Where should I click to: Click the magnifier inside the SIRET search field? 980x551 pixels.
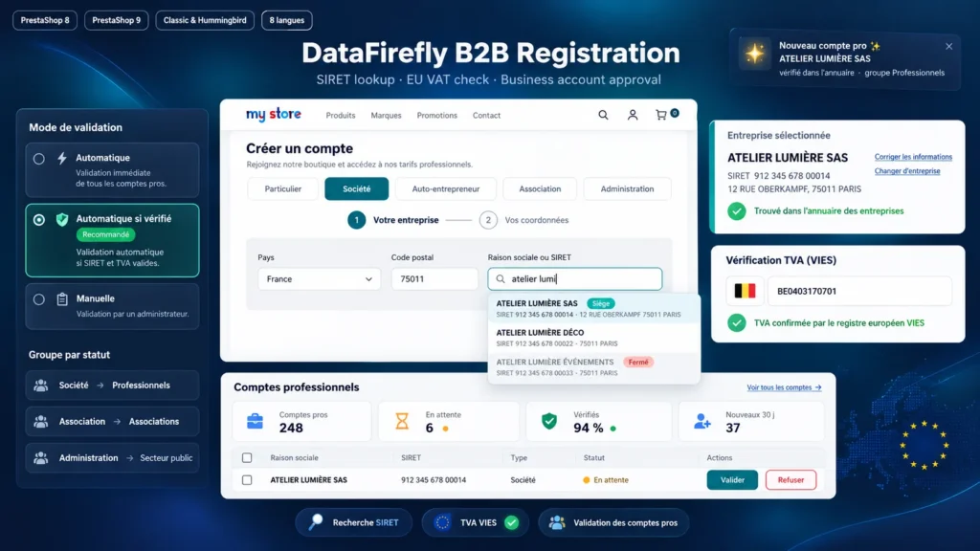[x=501, y=279]
